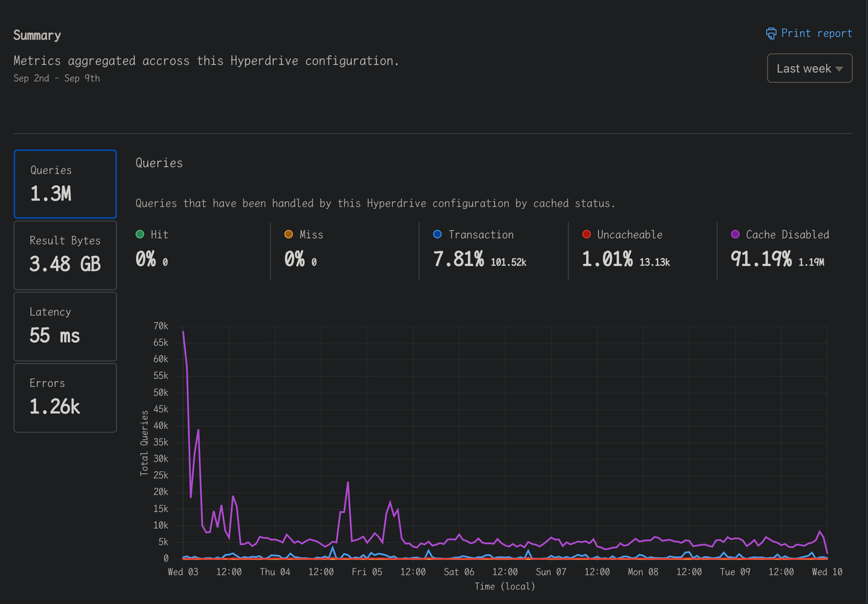Image resolution: width=868 pixels, height=604 pixels.
Task: Show the Errors 1.26k tab
Action: (x=65, y=397)
